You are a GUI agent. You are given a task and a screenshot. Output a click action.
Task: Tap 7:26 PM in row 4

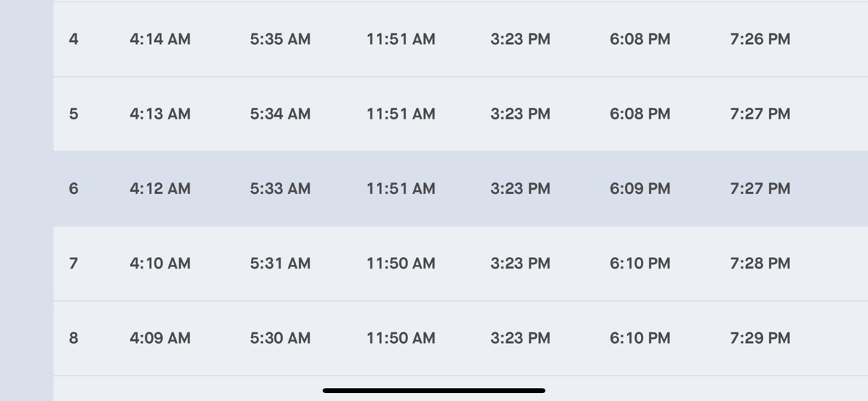click(x=759, y=39)
